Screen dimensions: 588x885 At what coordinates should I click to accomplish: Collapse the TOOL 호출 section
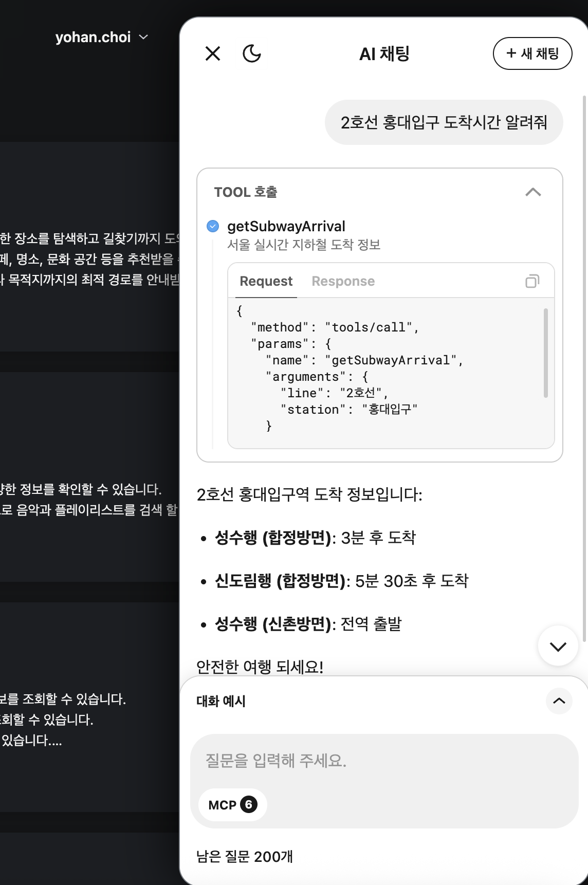533,192
